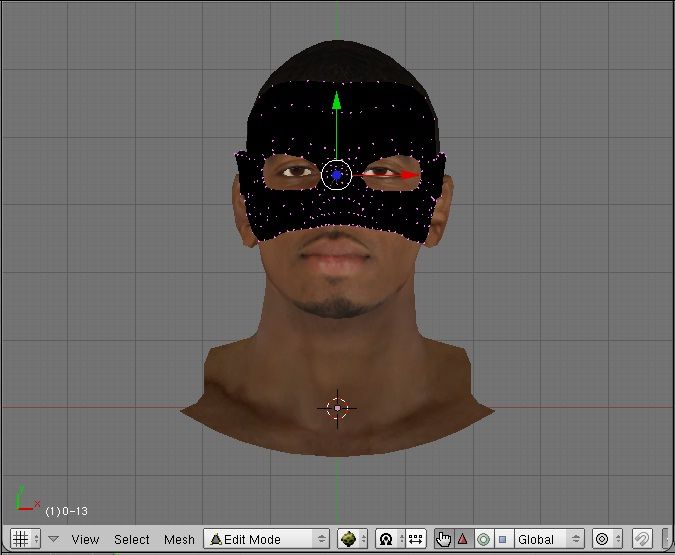Select the rotate manipulator circle icon
The image size is (675, 555).
tap(482, 539)
